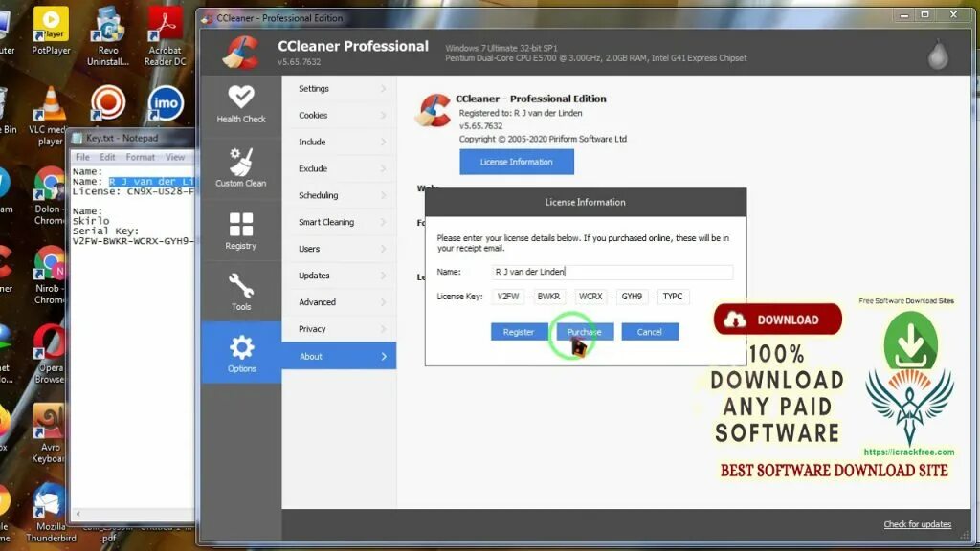
Task: Open the Smart Cleaning options page
Action: pyautogui.click(x=340, y=222)
